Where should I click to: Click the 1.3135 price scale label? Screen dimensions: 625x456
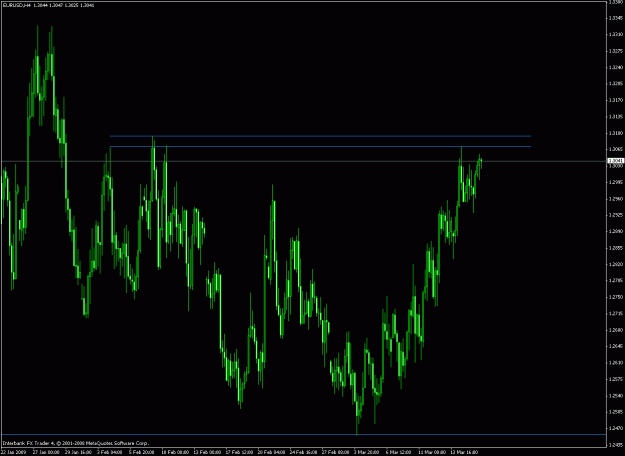pos(615,117)
